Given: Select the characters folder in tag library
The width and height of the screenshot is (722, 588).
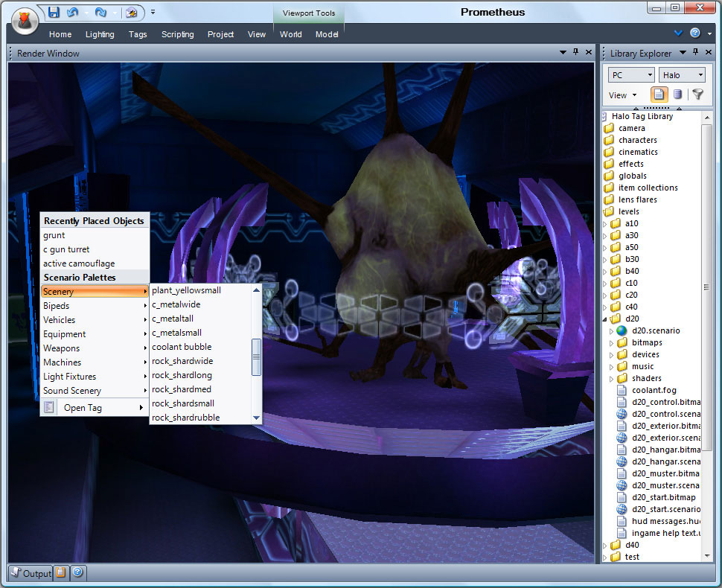Looking at the screenshot, I should tap(638, 140).
